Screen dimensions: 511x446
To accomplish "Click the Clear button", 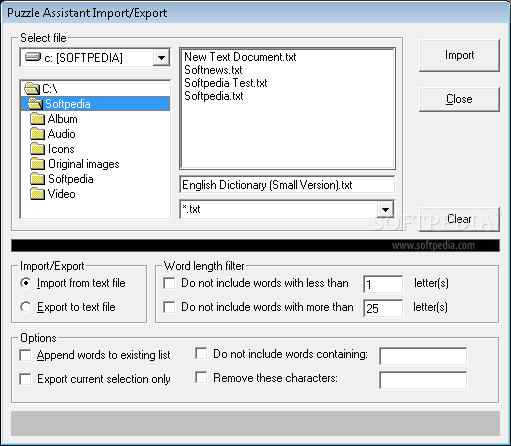I will [459, 219].
